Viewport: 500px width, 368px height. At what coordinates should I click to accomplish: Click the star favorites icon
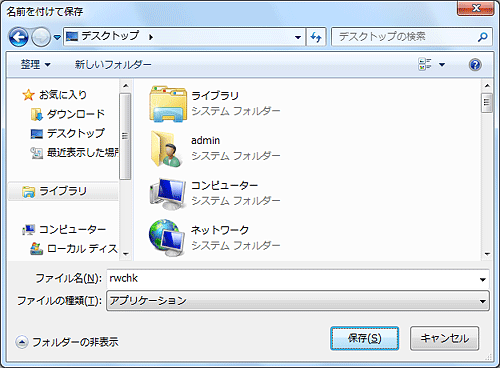[28, 95]
